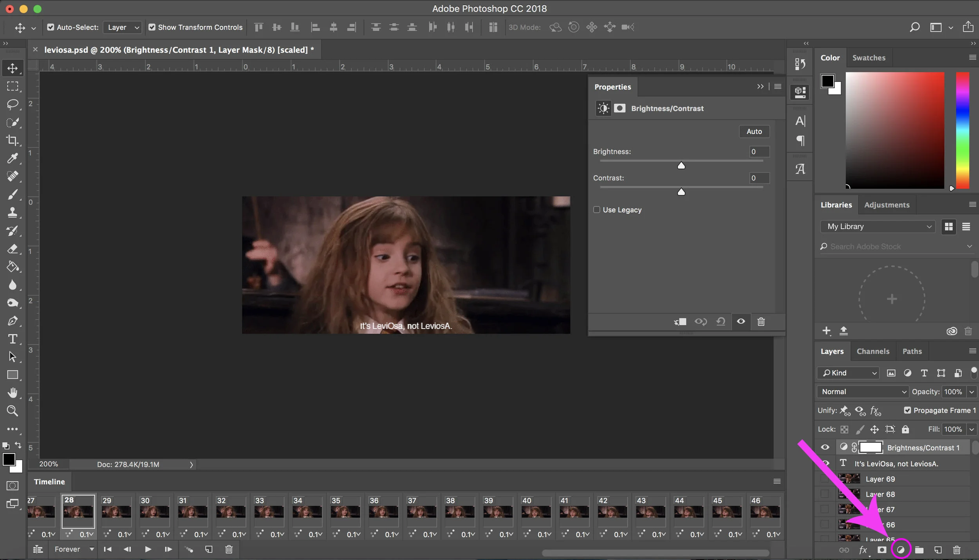Select the Rectangle shape tool
Screen dimensions: 979x560
pyautogui.click(x=13, y=375)
